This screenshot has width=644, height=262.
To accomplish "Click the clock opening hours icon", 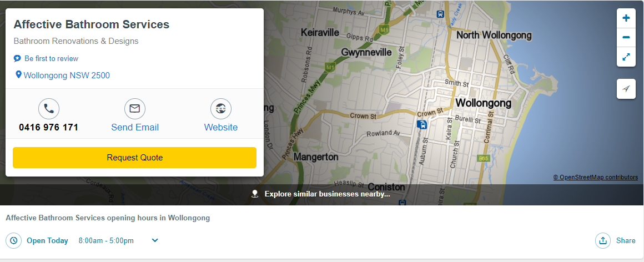I will tap(13, 241).
